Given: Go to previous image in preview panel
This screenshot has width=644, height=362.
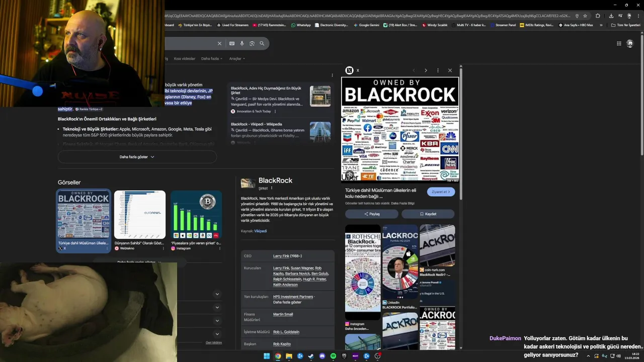Looking at the screenshot, I should click(414, 70).
